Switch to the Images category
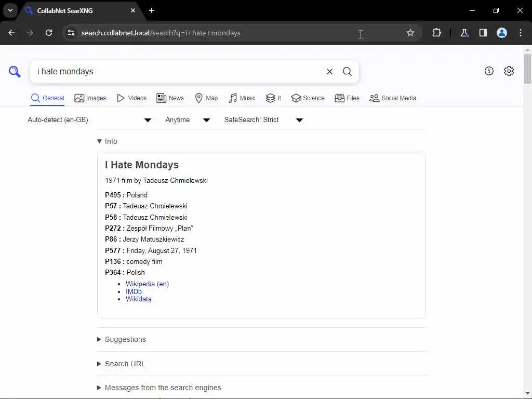The image size is (532, 399). 90,98
